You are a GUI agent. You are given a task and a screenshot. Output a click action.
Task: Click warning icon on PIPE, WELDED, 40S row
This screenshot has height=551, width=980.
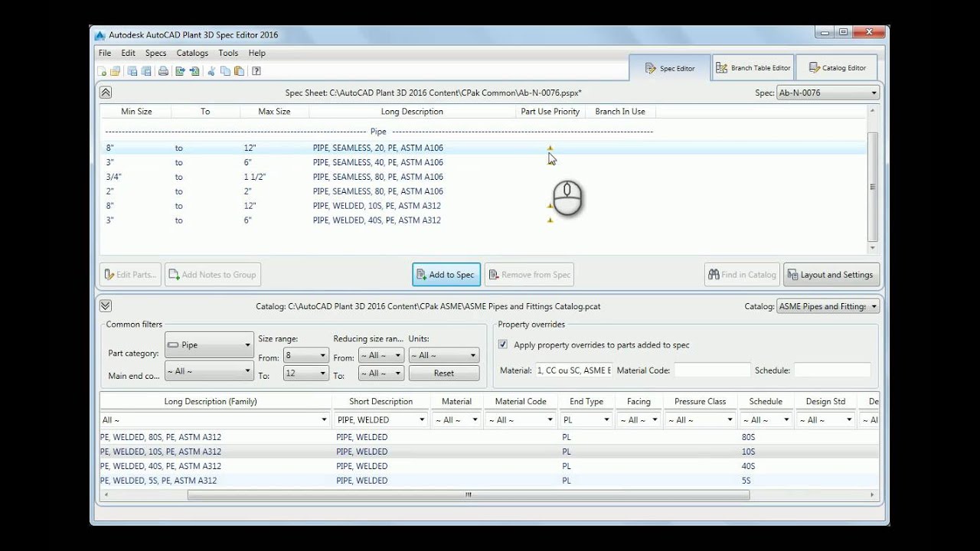(x=550, y=220)
